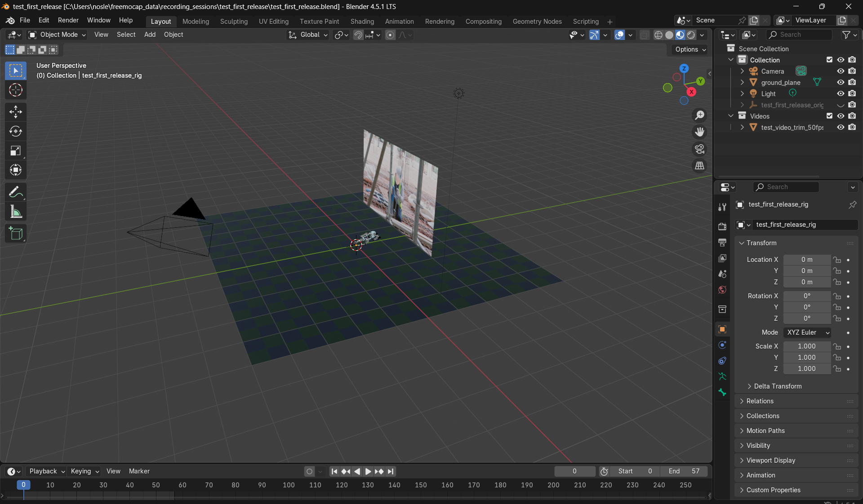The image size is (863, 504).
Task: Toggle the camera view icon
Action: pyautogui.click(x=700, y=149)
